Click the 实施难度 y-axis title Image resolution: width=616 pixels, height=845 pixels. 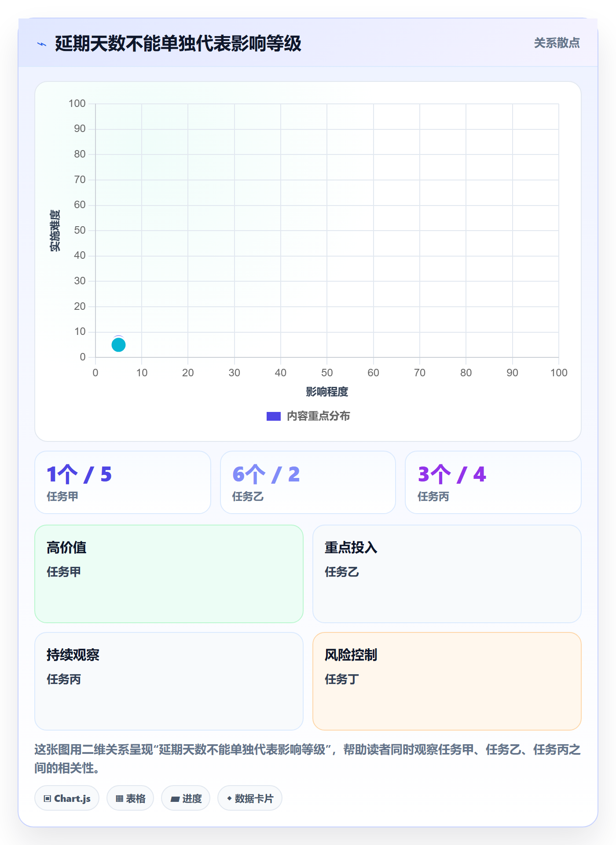pos(55,231)
